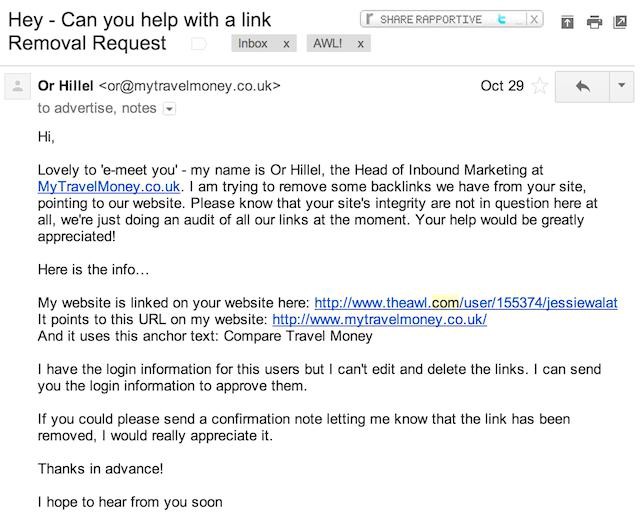The height and width of the screenshot is (518, 640).
Task: Click the archive/expand-all icon
Action: tap(567, 22)
